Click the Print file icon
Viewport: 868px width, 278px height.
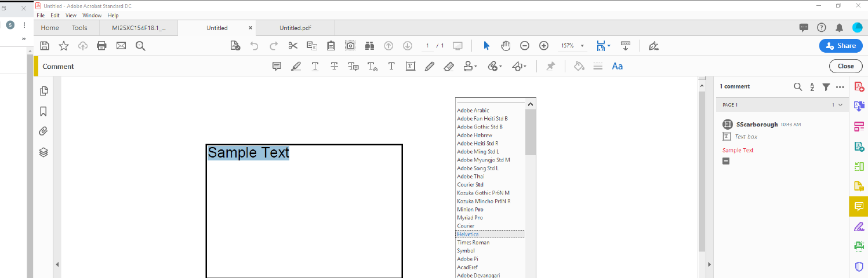coord(101,46)
